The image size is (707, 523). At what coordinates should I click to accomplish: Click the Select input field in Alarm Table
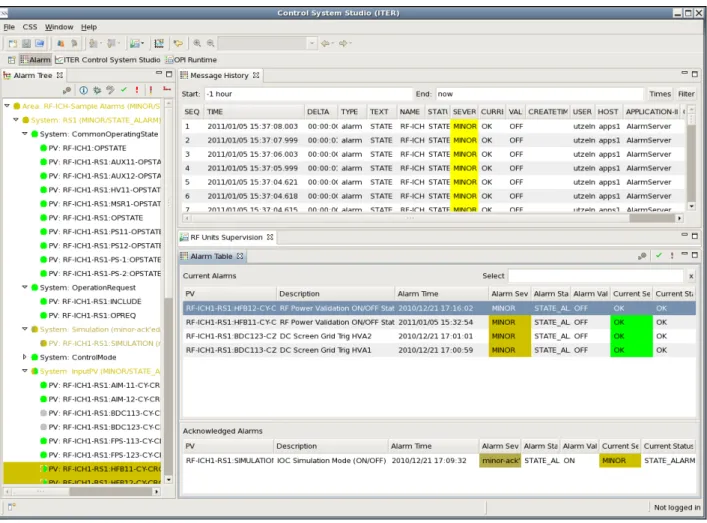click(x=596, y=276)
